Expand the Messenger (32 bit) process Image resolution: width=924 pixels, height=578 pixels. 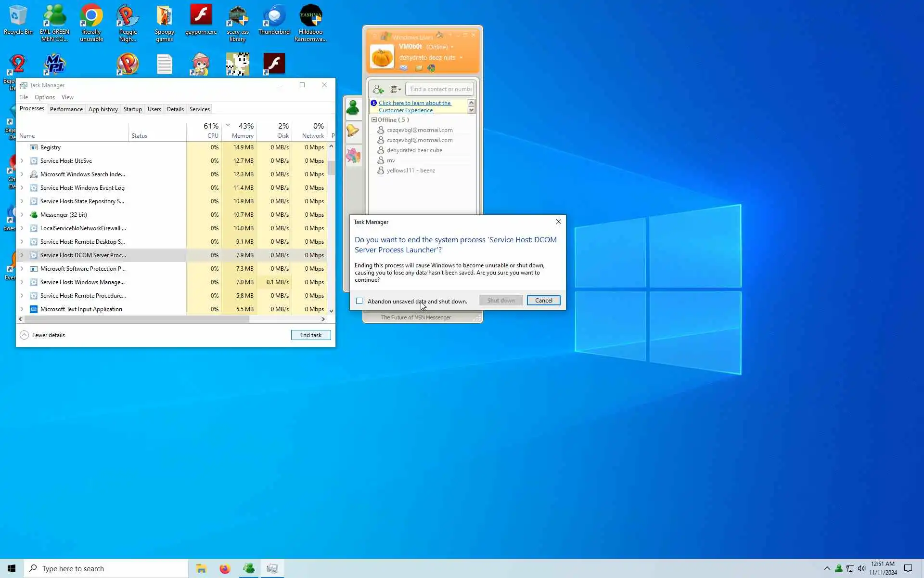pos(22,215)
